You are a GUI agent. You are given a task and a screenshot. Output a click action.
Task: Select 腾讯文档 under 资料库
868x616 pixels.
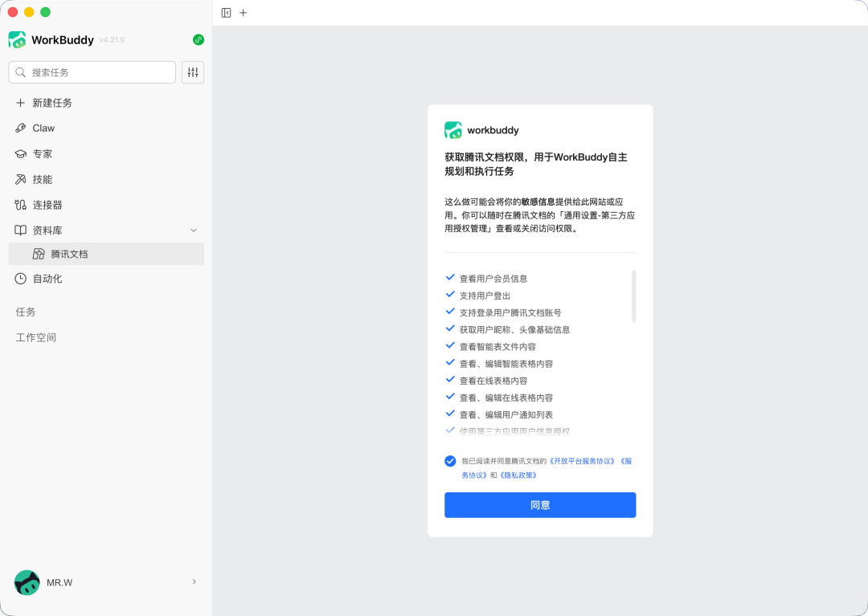(x=106, y=254)
